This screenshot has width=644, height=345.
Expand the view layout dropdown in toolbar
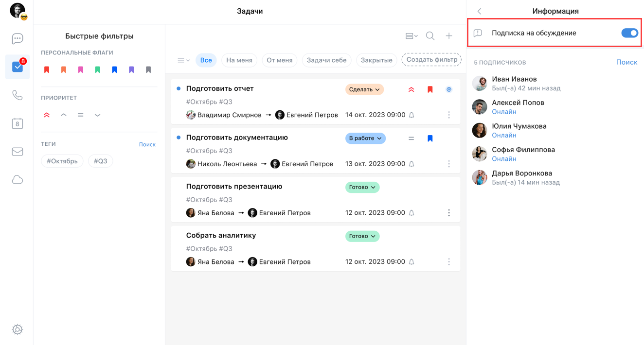click(x=411, y=36)
